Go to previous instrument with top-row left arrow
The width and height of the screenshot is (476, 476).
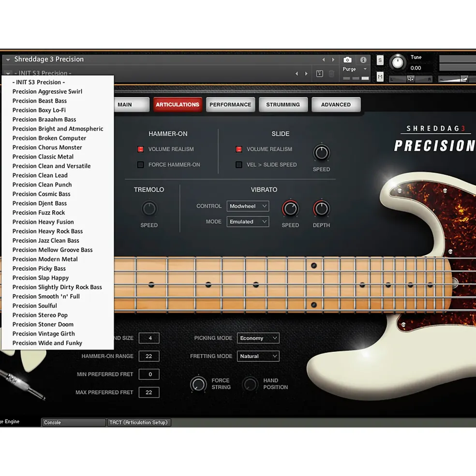[x=324, y=60]
